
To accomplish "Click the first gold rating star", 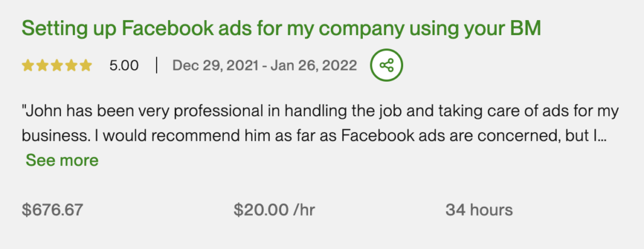I will point(28,65).
